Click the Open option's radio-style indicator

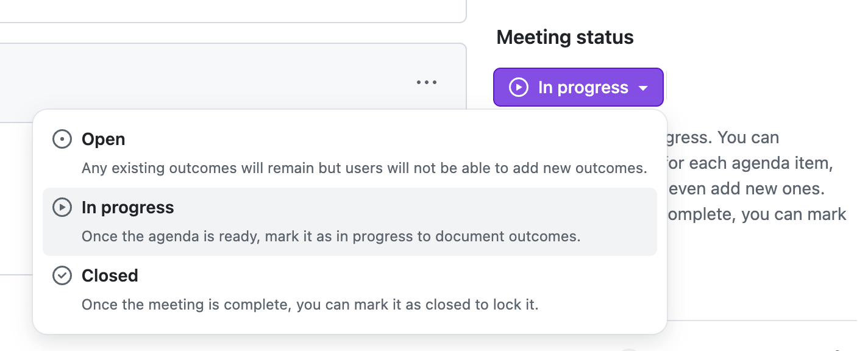pyautogui.click(x=62, y=139)
